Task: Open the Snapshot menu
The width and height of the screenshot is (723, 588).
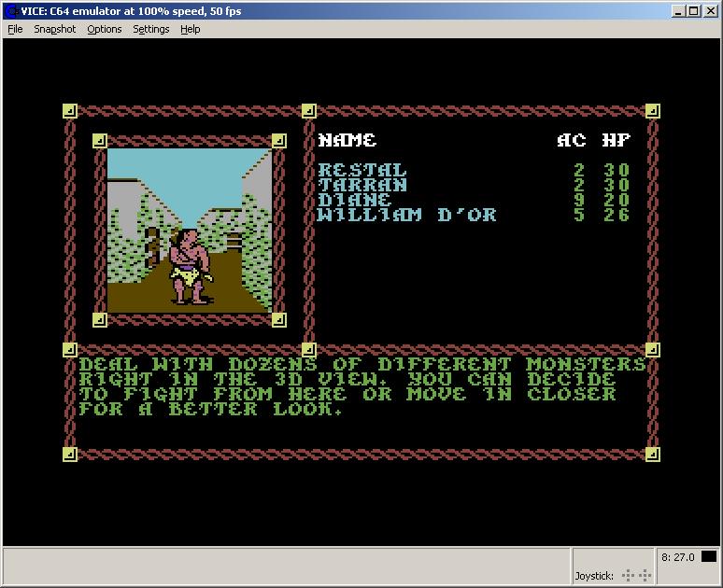Action: tap(54, 29)
